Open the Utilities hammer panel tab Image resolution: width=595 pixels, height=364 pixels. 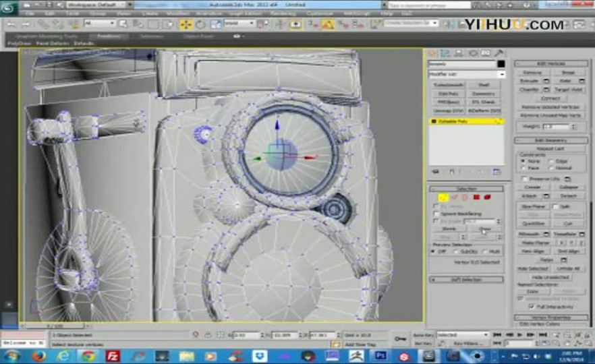(x=499, y=53)
